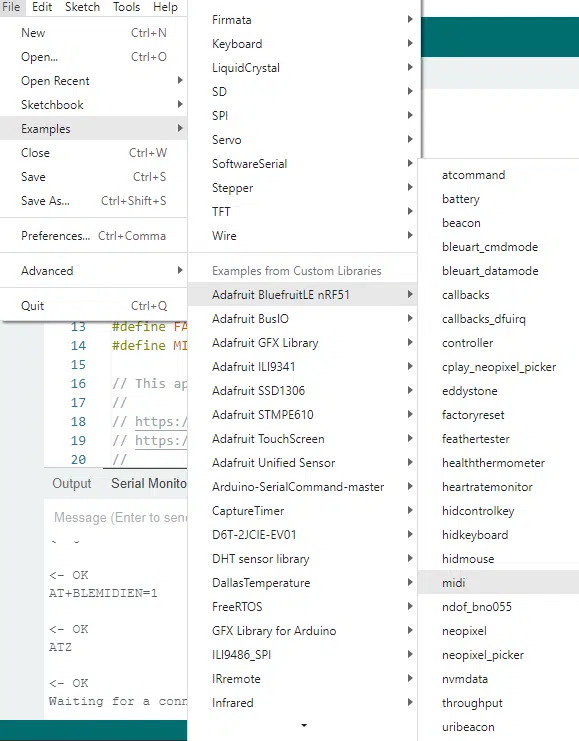The height and width of the screenshot is (741, 579).
Task: Choose Save in the File menu
Action: (94, 177)
